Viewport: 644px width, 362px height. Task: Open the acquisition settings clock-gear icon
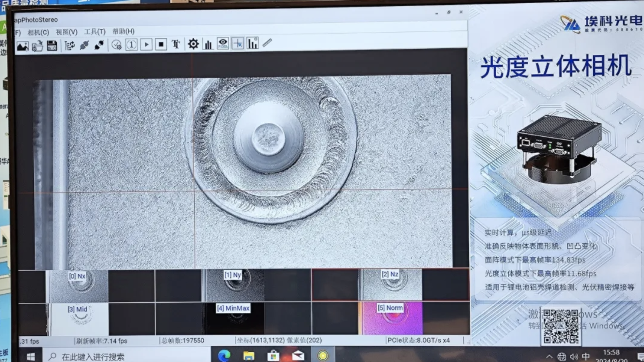point(116,45)
